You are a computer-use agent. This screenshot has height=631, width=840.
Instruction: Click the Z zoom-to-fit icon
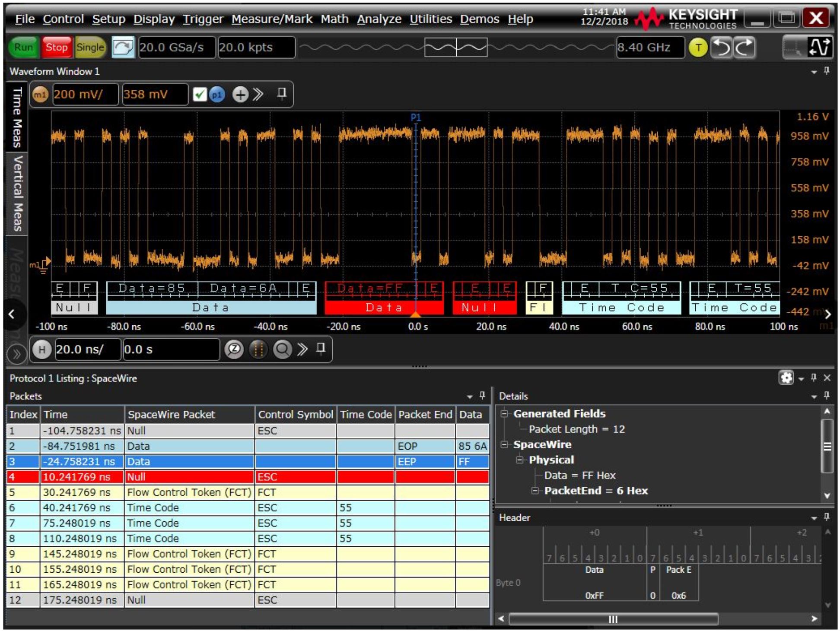[233, 350]
